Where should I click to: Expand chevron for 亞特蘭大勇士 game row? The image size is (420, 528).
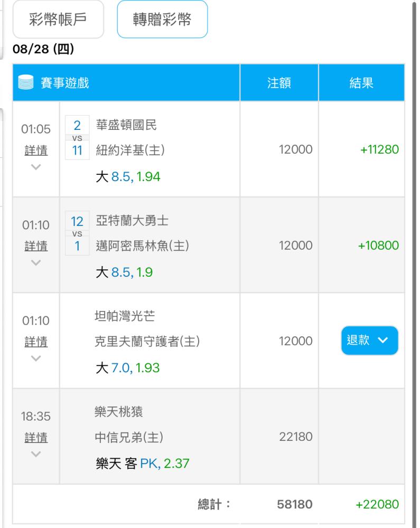(x=36, y=262)
